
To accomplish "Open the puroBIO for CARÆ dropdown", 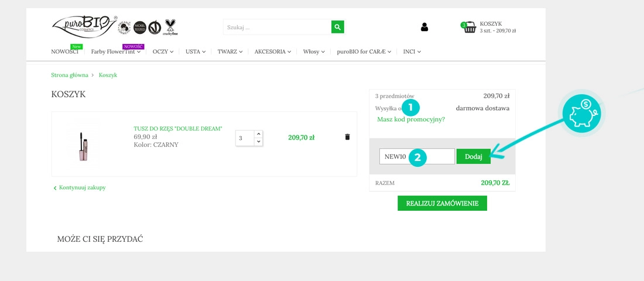I will pyautogui.click(x=364, y=52).
